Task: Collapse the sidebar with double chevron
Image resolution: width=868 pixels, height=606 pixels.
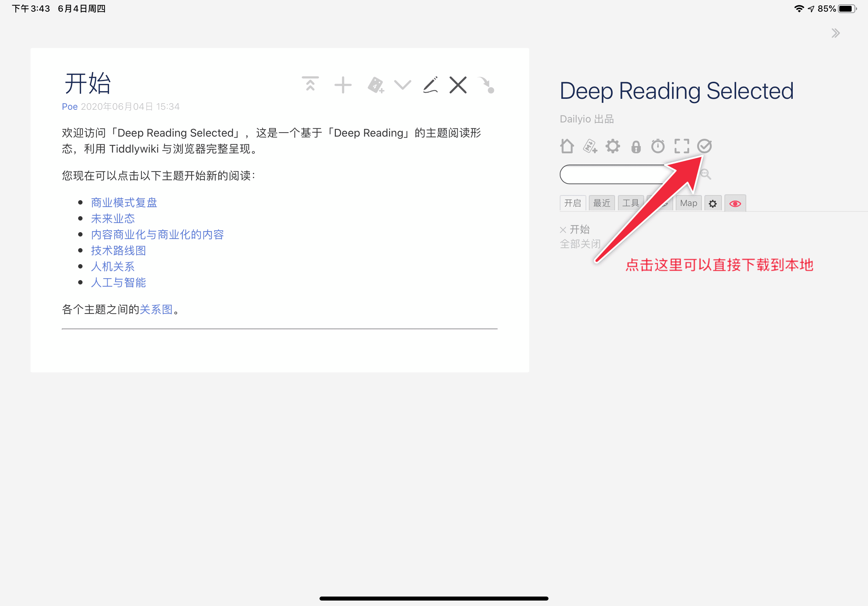Action: click(x=836, y=33)
